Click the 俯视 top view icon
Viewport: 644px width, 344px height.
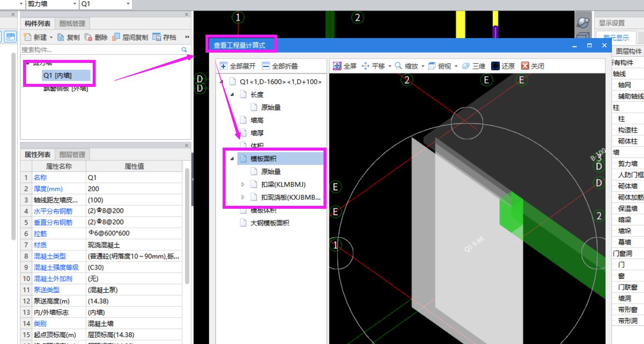coord(431,66)
